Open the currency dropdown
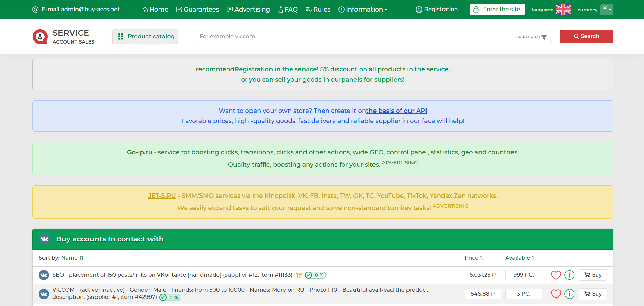This screenshot has width=644, height=306. click(x=606, y=10)
